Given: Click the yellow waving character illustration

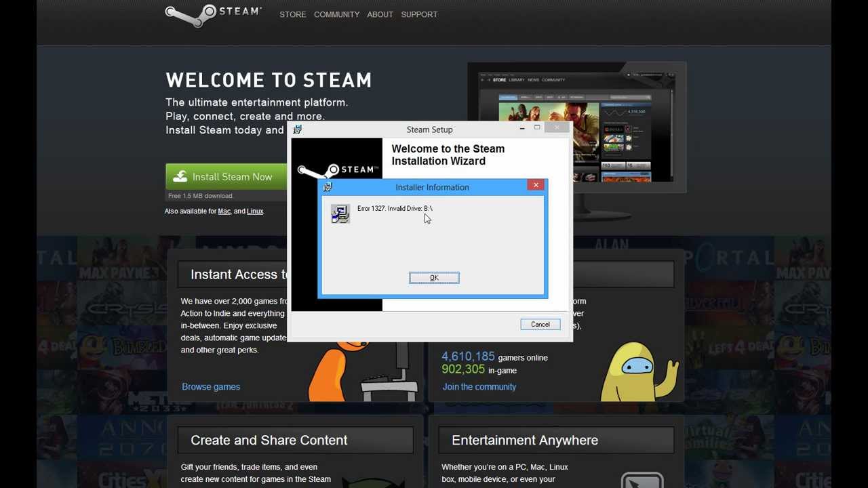Looking at the screenshot, I should [639, 371].
